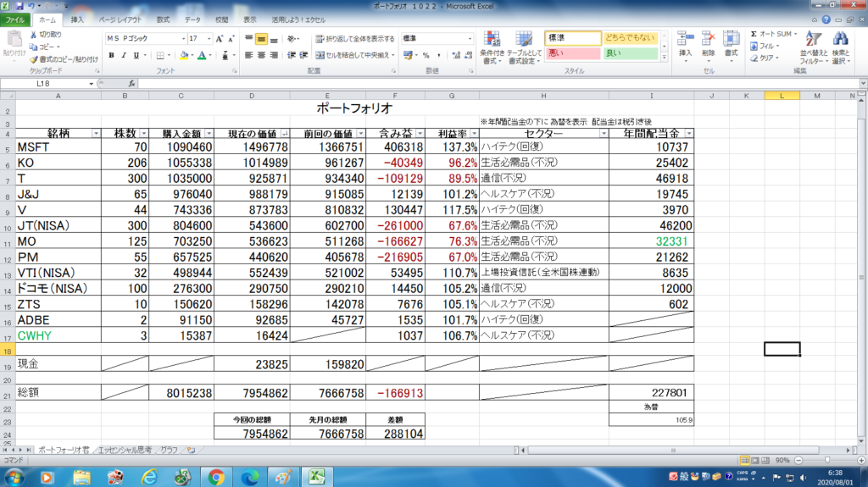Open conditional formatting 条件付き書式
The image size is (868, 487).
point(492,48)
